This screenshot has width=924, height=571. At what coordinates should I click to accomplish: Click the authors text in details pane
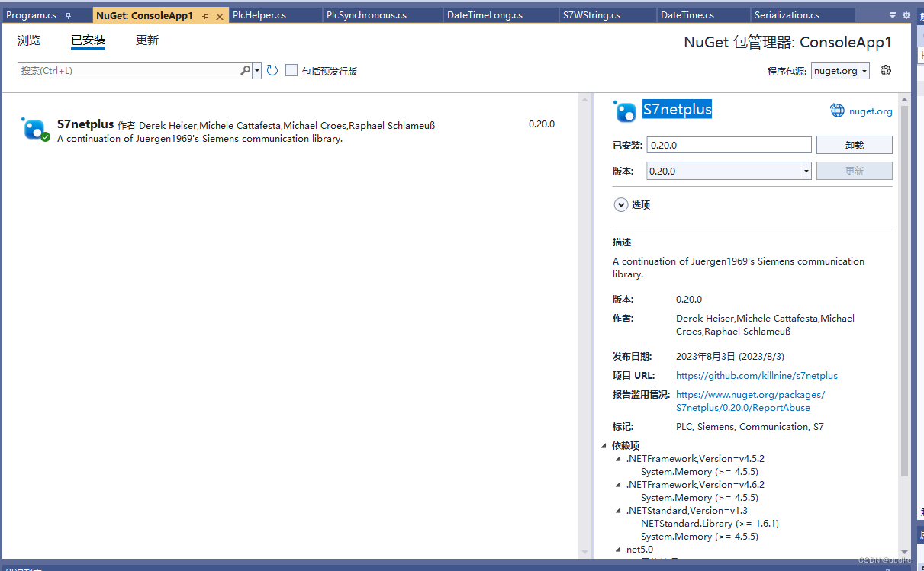point(765,325)
